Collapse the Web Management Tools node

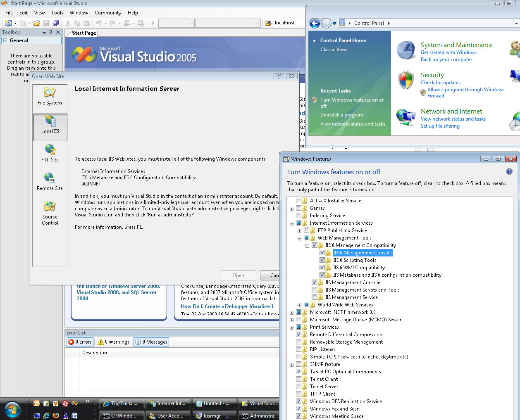tap(299, 238)
